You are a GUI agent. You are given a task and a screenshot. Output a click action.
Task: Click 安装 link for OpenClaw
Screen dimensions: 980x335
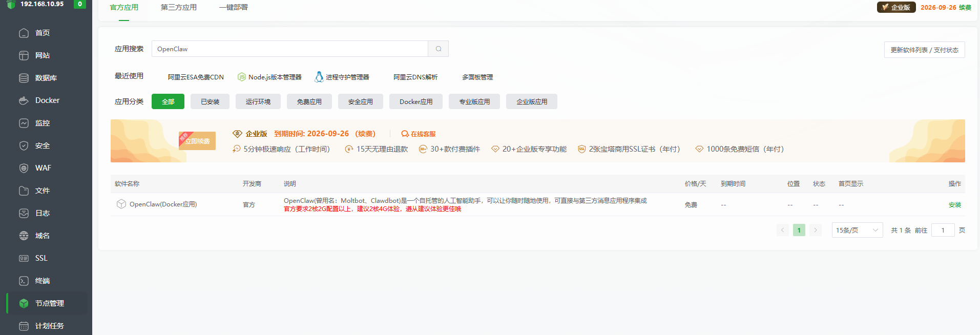click(954, 204)
